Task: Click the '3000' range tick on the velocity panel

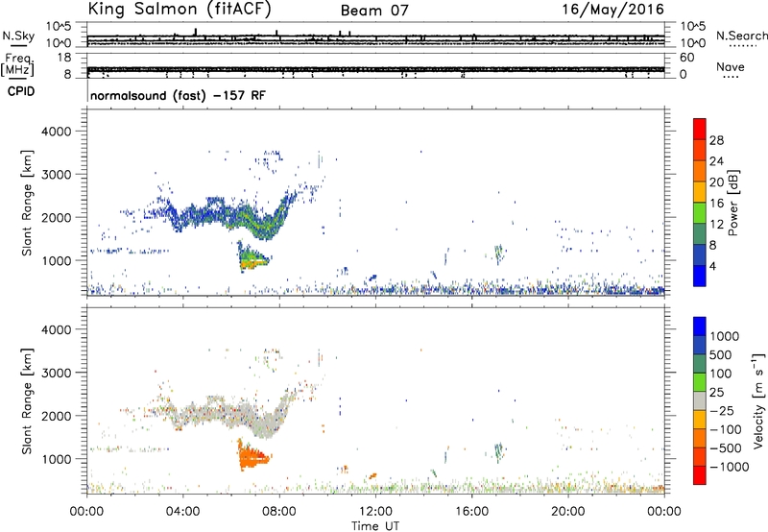Action: (57, 373)
